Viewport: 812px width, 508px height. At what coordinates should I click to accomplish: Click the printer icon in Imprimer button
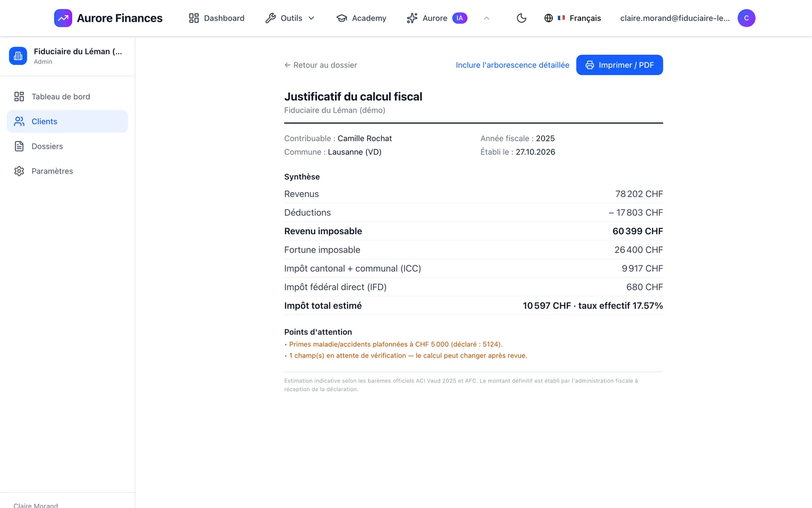coord(590,65)
